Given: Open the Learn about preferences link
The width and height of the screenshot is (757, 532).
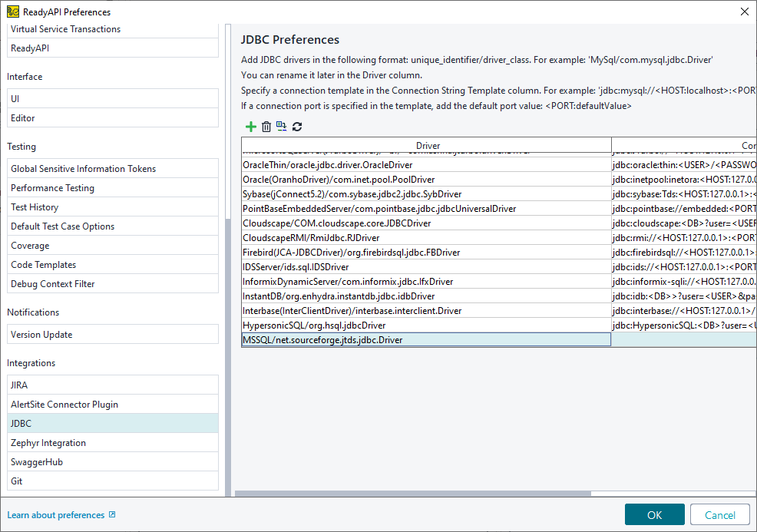Looking at the screenshot, I should coord(56,514).
